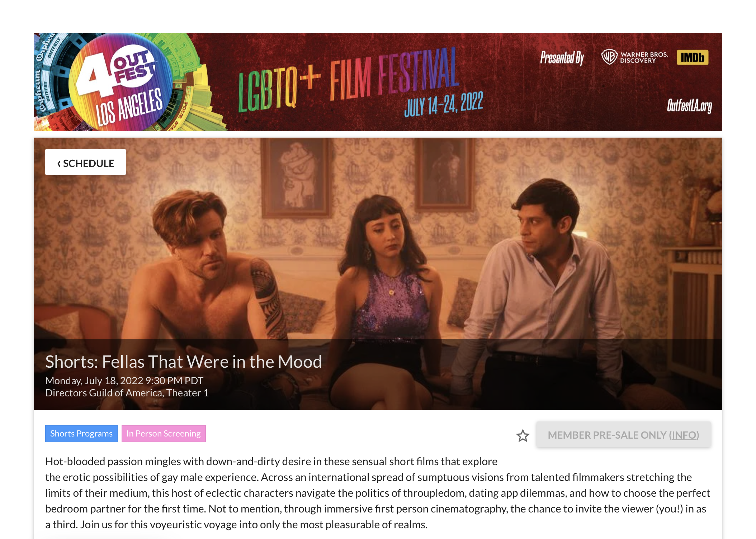Go back via the Schedule button
Viewport: 756px width, 539px height.
[x=85, y=162]
